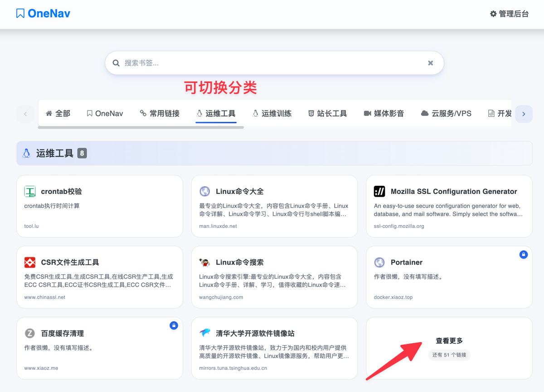Screen dimensions: 544x392
Task: Click the mirrors.tuna.tsinghua.edu.cn URL text
Action: point(233,368)
